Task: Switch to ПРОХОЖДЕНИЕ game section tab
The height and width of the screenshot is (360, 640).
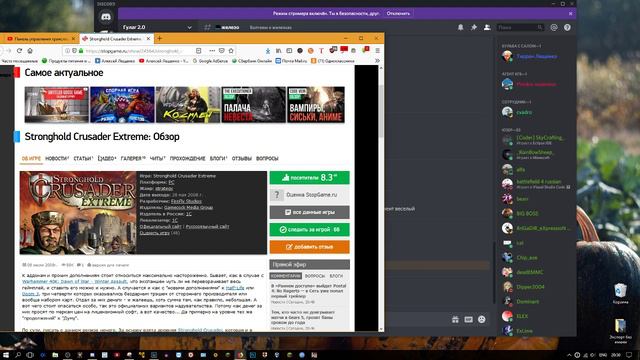Action: [x=187, y=158]
